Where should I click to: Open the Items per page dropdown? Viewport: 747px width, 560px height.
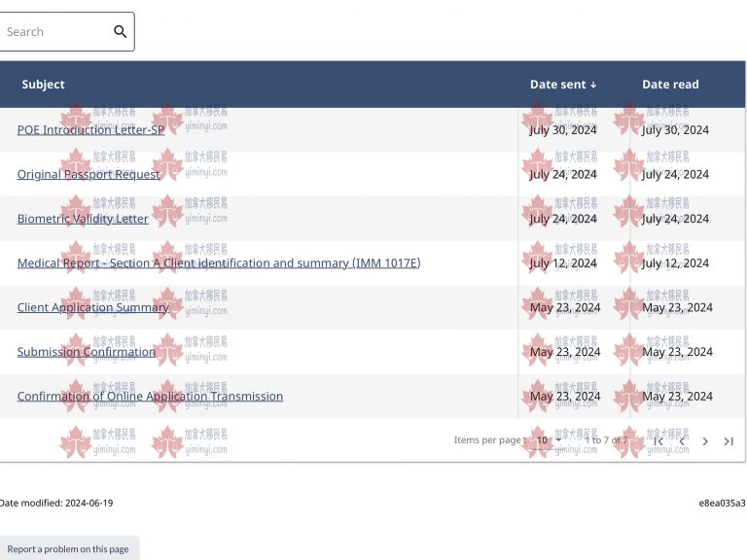click(550, 440)
